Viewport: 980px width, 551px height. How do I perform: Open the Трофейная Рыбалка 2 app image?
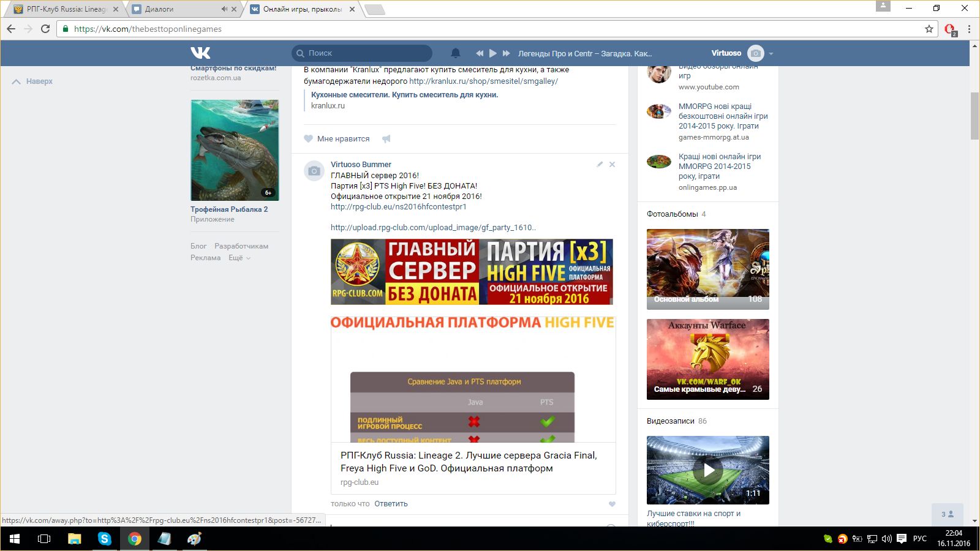click(x=235, y=150)
